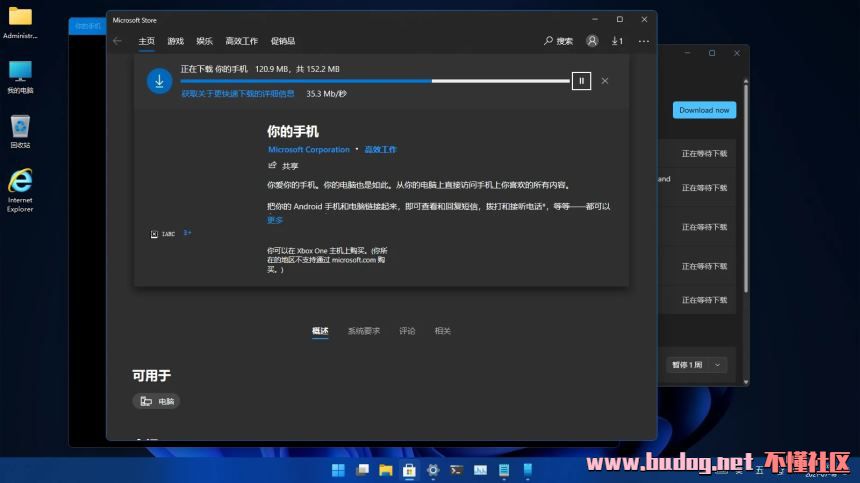Viewport: 860px width, 483px height.
Task: Open the 高效工作 category link
Action: point(380,149)
